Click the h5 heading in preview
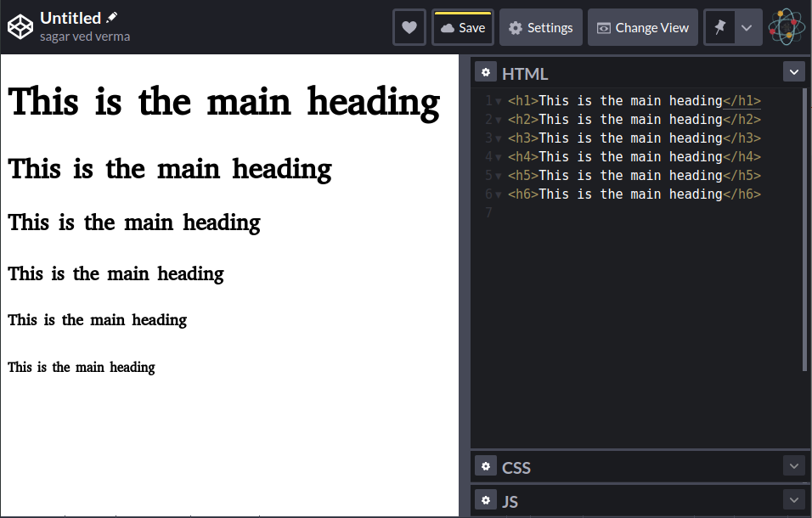812x518 pixels. pos(98,320)
